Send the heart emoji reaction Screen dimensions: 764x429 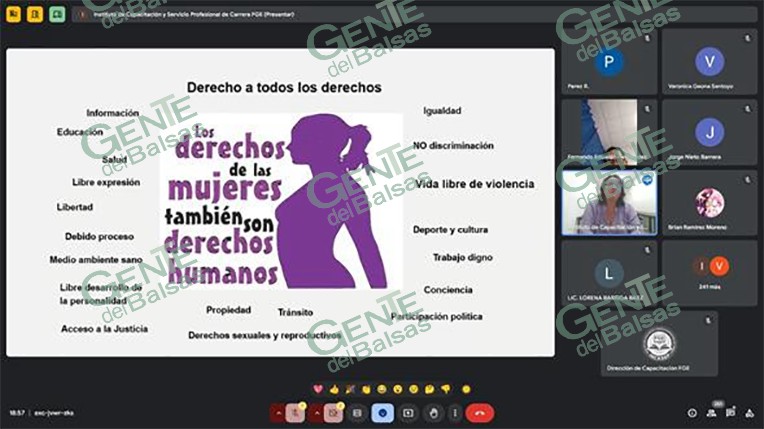(319, 388)
